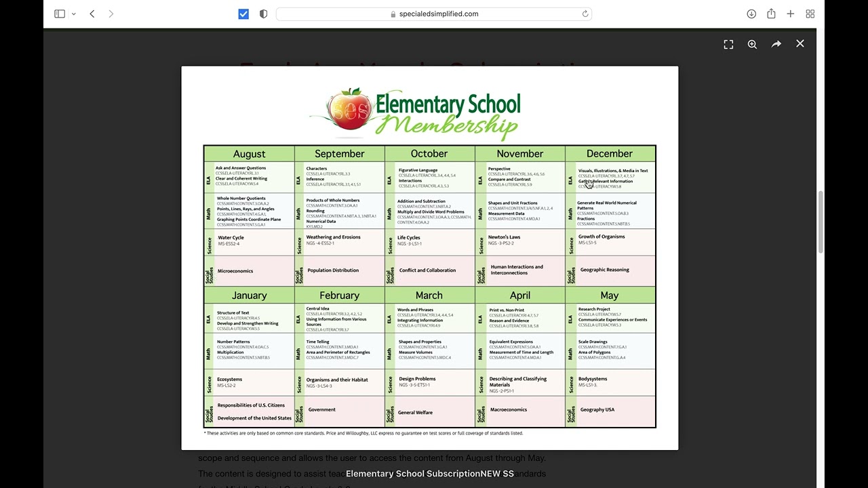This screenshot has height=488, width=868.
Task: Click 'Population Distribution' under September
Action: pyautogui.click(x=333, y=270)
